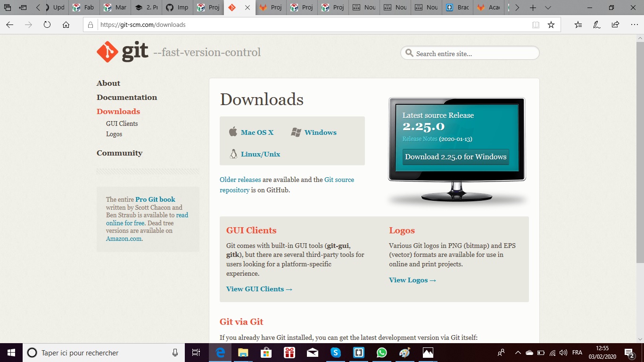644x362 pixels.
Task: Toggle reading view in address bar
Action: [536, 25]
